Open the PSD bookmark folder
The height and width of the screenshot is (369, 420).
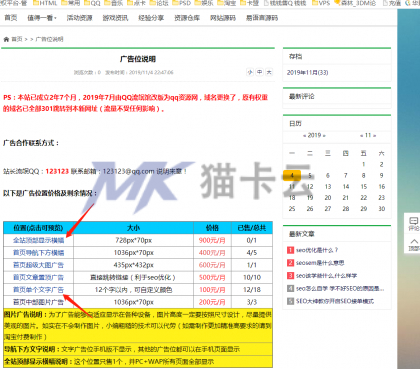click(181, 3)
